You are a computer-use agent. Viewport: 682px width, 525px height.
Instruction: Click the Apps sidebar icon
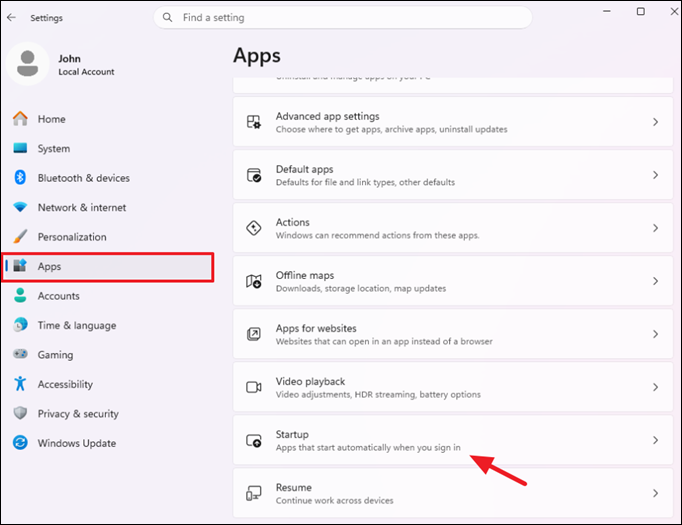(x=20, y=266)
